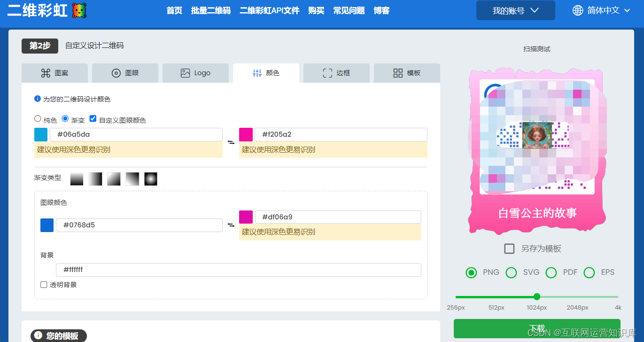Click the background #ffffff input field
Image resolution: width=644 pixels, height=342 pixels.
239,270
